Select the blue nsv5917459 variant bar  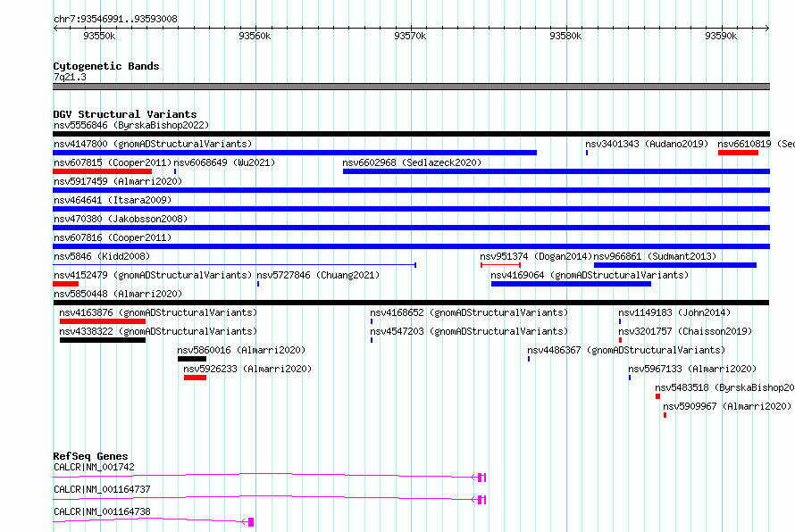click(411, 190)
